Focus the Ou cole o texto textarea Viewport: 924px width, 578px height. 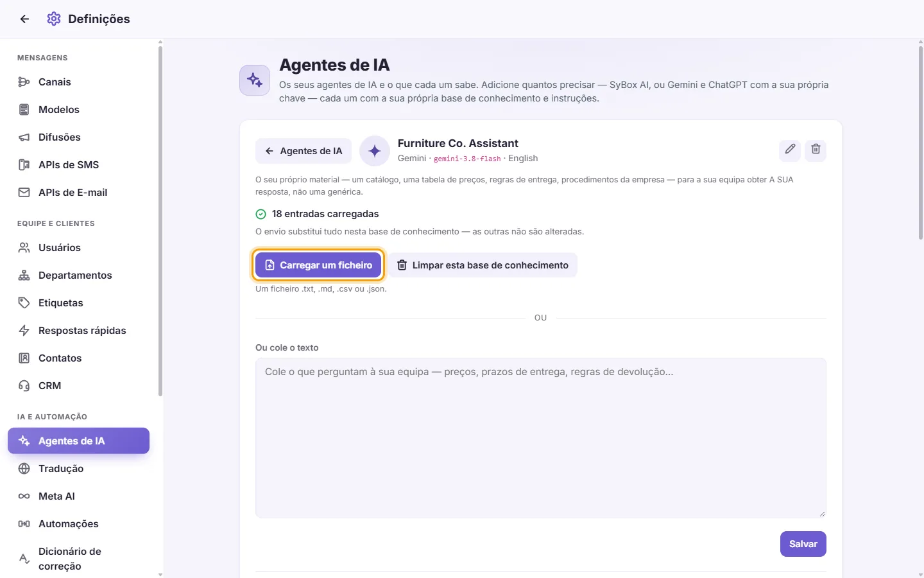click(541, 438)
